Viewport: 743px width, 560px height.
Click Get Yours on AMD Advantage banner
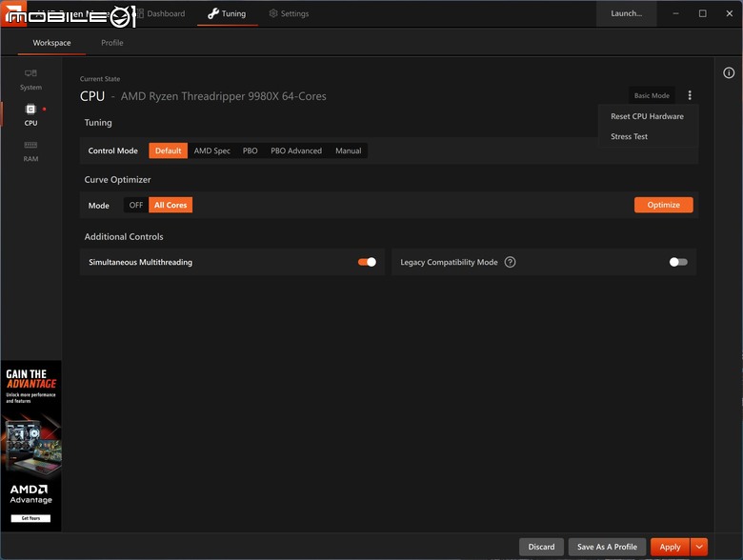click(30, 518)
